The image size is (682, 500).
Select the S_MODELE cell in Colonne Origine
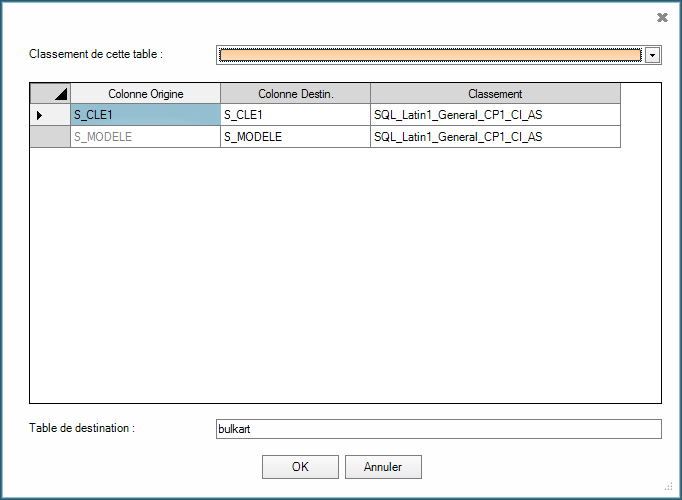click(x=145, y=137)
